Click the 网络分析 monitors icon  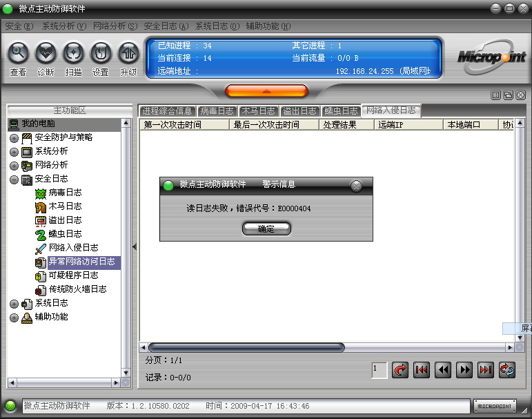coord(27,166)
